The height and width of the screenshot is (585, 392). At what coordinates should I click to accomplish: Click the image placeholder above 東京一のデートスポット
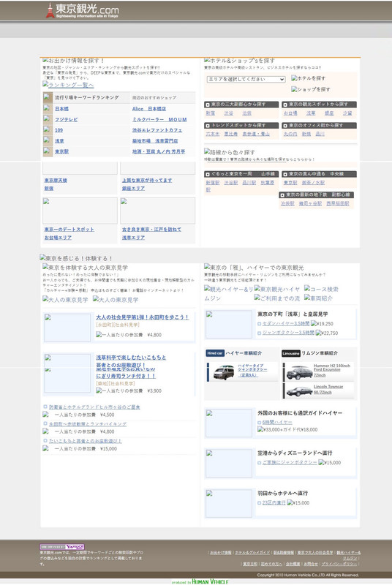coord(80,211)
